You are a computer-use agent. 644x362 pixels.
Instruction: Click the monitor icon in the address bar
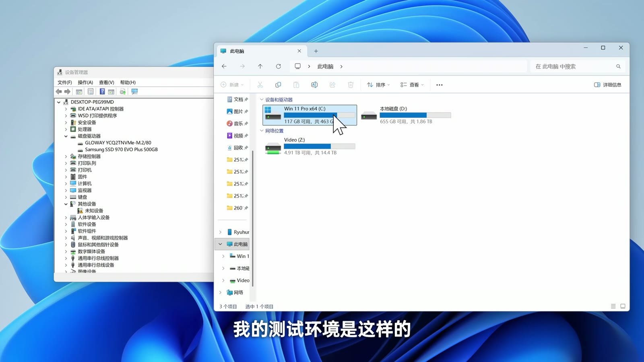[298, 66]
